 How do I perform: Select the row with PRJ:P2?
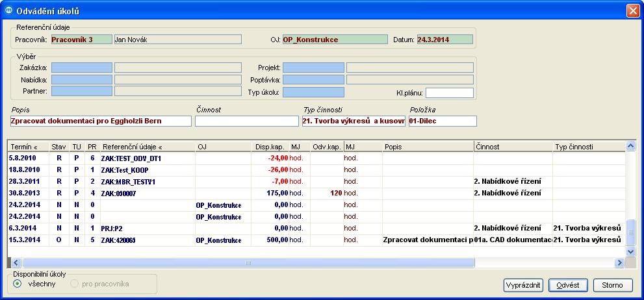tap(130, 229)
